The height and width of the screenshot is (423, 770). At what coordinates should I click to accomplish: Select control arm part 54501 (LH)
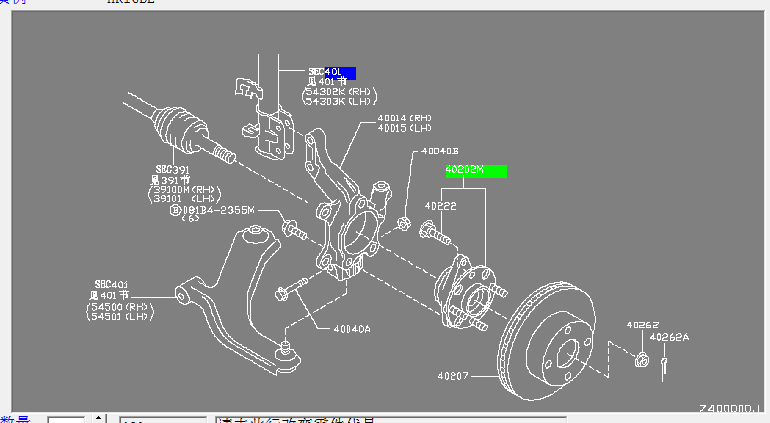click(121, 317)
